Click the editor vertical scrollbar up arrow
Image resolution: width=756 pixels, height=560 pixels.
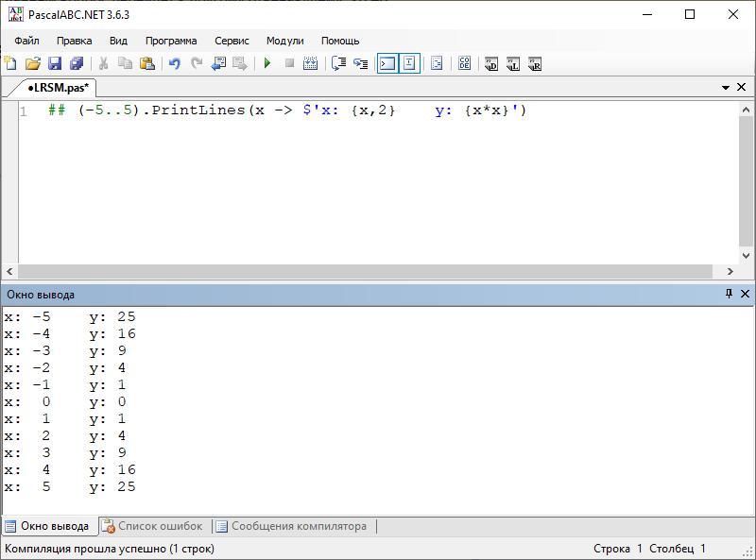[x=746, y=110]
